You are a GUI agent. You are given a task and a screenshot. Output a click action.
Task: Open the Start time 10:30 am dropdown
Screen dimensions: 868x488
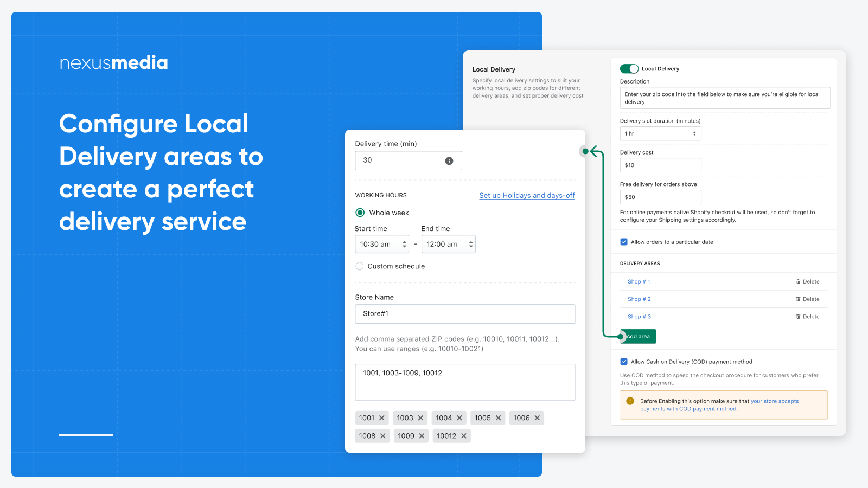pyautogui.click(x=382, y=245)
